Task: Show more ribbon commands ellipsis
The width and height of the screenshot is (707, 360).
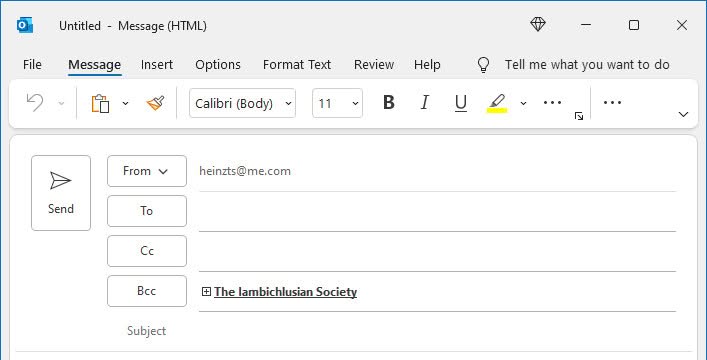Action: [x=612, y=103]
